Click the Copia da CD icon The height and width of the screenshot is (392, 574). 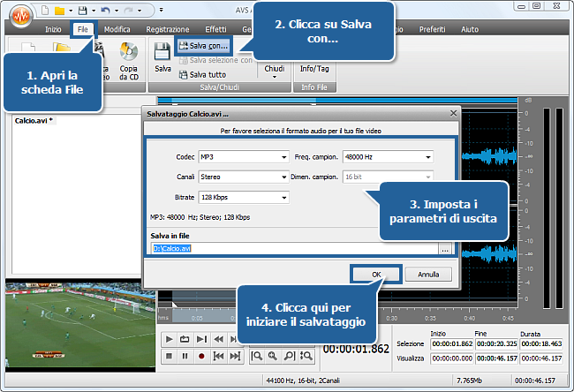point(129,61)
